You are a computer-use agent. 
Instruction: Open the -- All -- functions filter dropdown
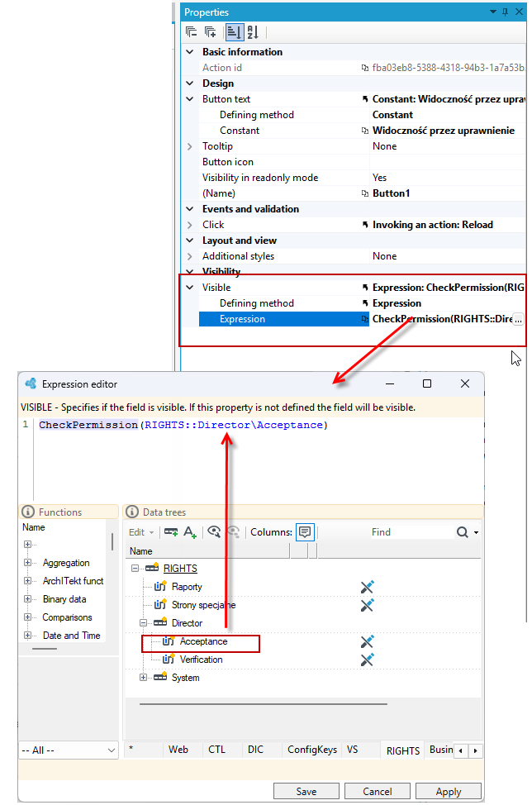(69, 750)
